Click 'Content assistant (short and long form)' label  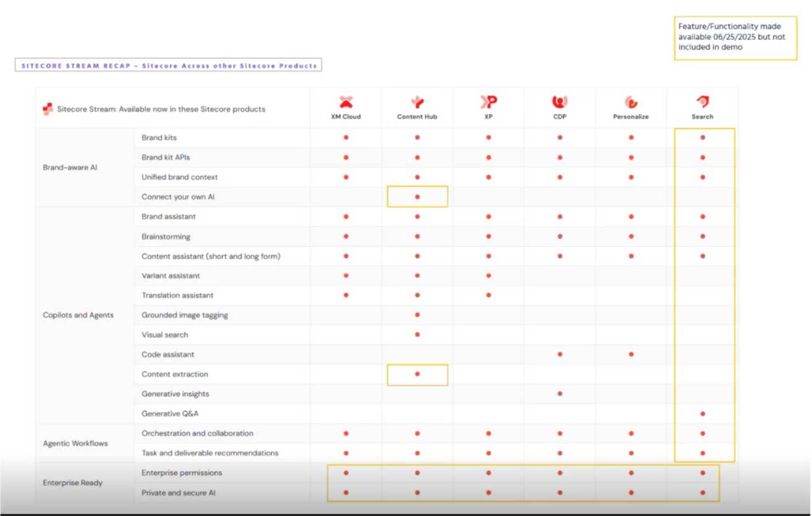pyautogui.click(x=211, y=256)
